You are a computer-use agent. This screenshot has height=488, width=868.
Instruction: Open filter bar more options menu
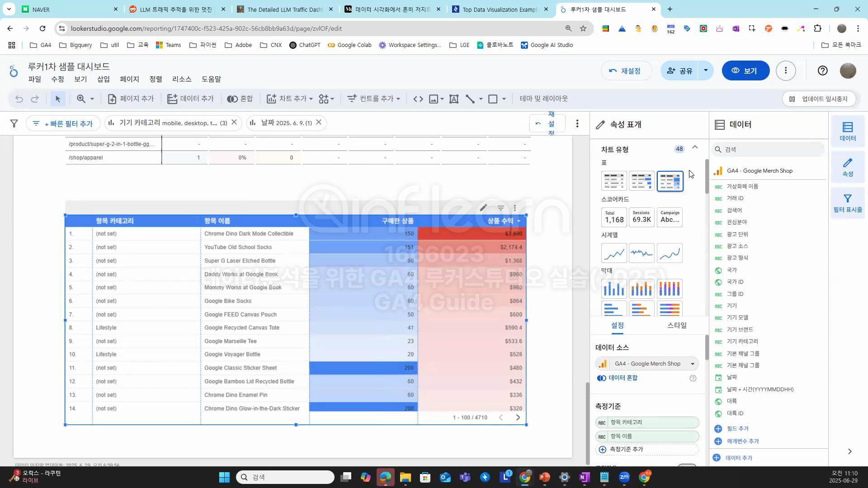tap(577, 123)
